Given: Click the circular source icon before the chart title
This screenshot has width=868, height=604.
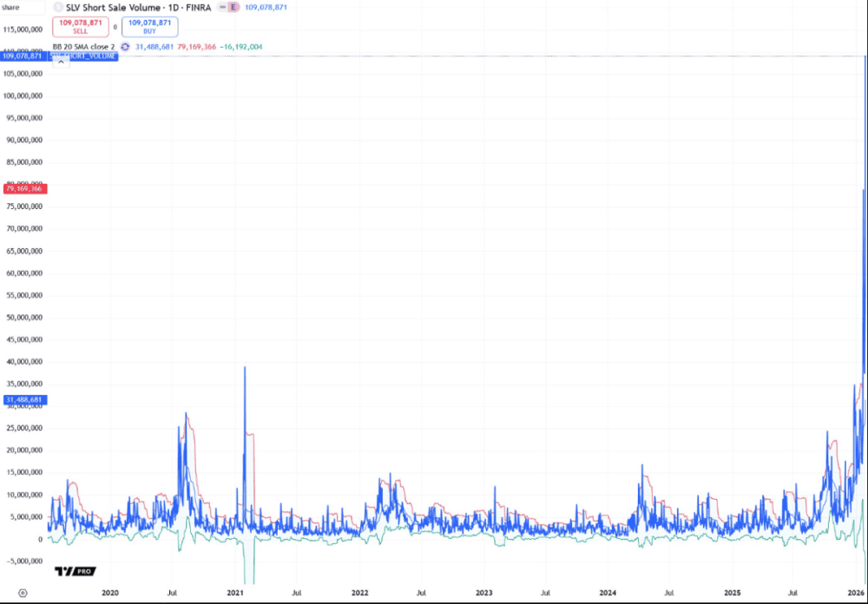Looking at the screenshot, I should [58, 8].
